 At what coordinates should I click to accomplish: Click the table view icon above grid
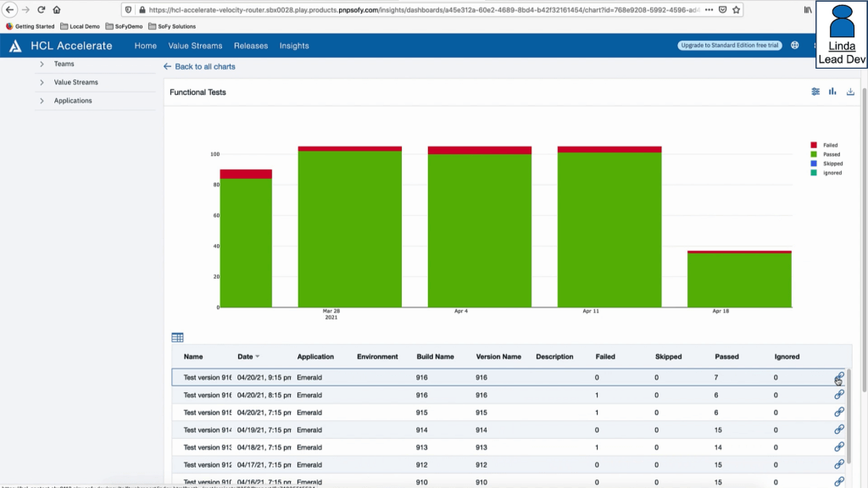[x=177, y=337]
